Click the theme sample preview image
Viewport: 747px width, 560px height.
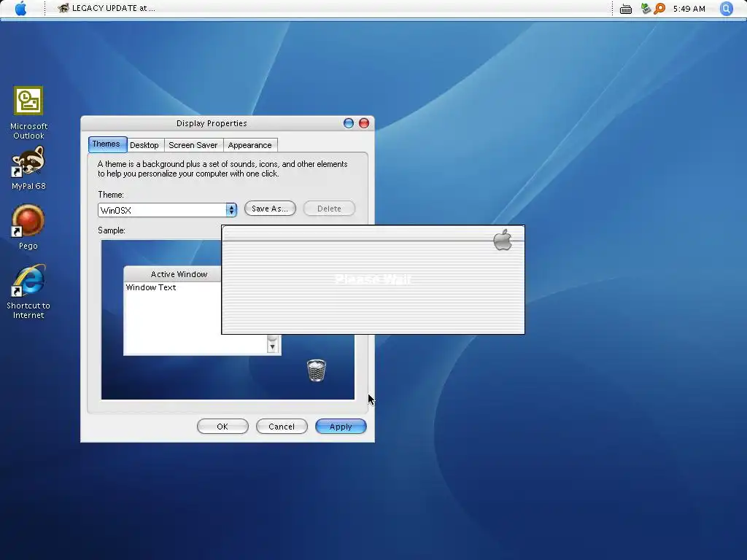pyautogui.click(x=228, y=319)
